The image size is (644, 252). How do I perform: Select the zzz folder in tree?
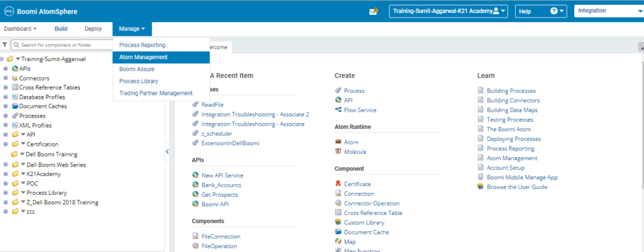coord(30,211)
